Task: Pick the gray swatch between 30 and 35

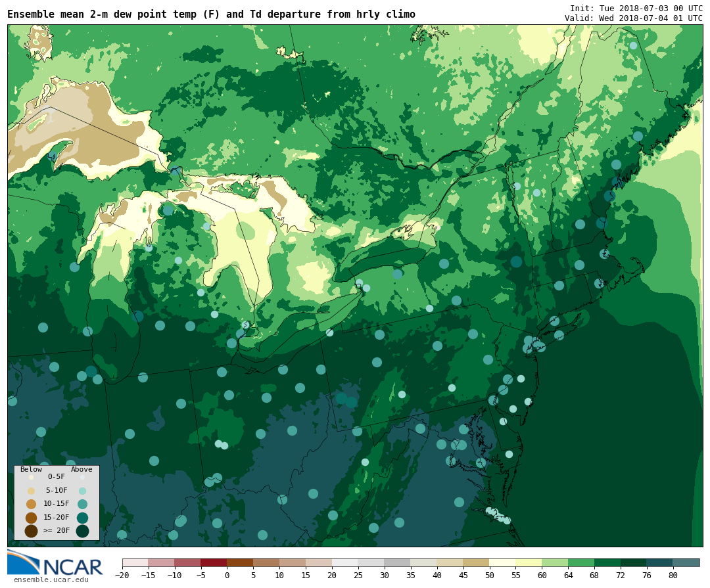Action: tap(398, 562)
